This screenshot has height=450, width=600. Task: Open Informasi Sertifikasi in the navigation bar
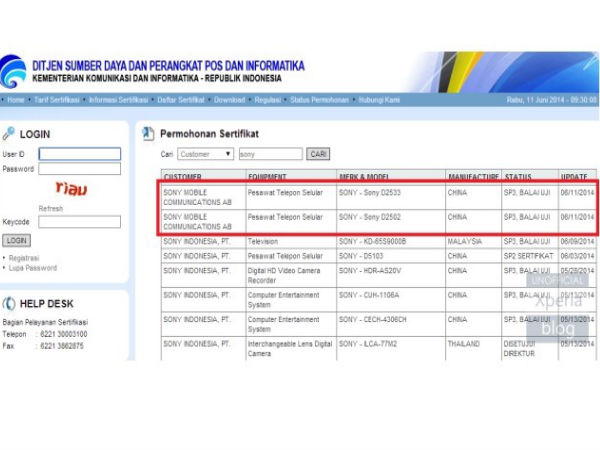click(118, 100)
